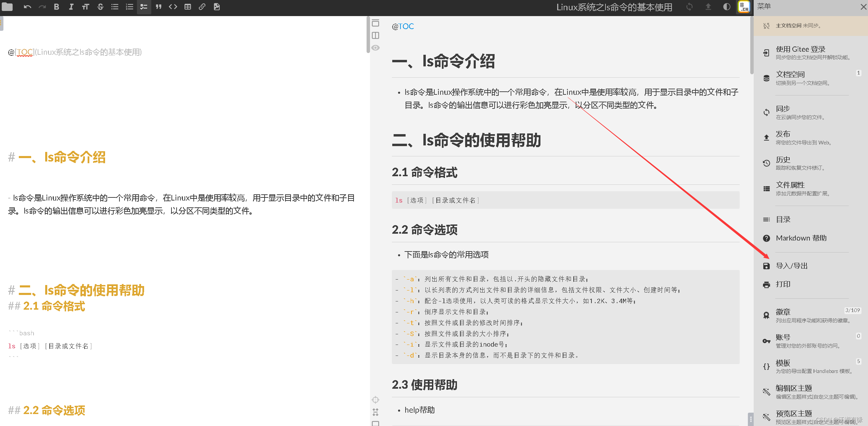
Task: Open 账号 account management
Action: click(x=810, y=341)
